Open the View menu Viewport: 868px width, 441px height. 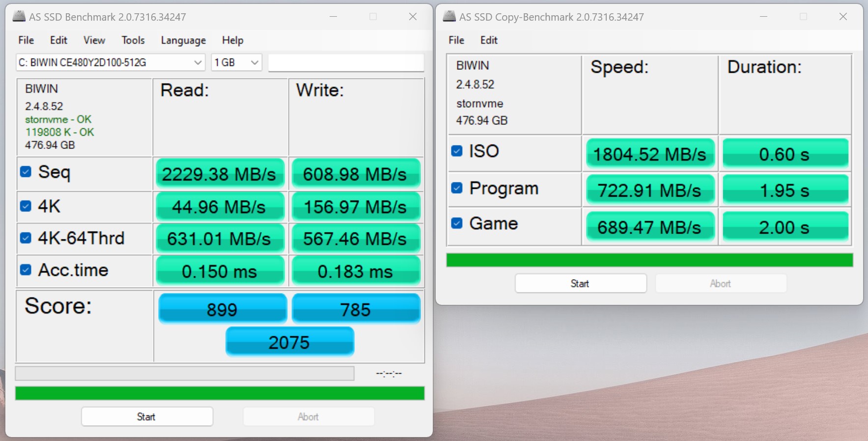coord(94,40)
